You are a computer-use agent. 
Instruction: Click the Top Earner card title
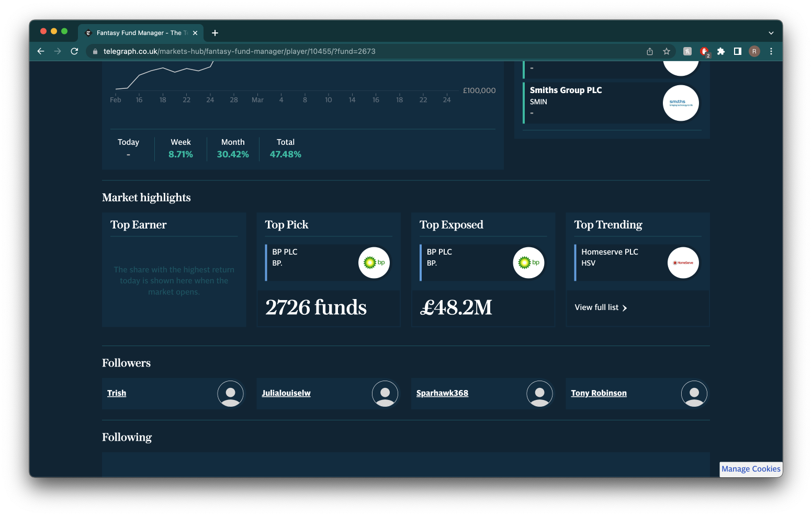pos(138,225)
